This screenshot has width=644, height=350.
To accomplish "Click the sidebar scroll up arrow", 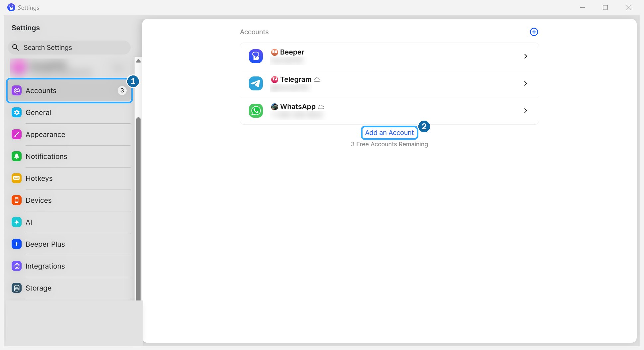I will click(x=138, y=61).
